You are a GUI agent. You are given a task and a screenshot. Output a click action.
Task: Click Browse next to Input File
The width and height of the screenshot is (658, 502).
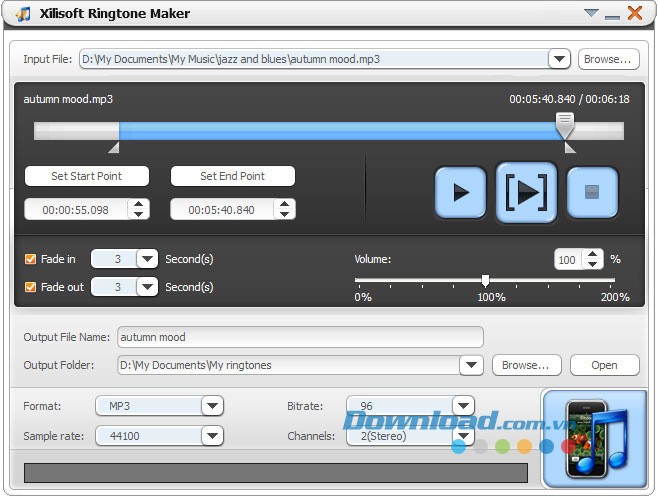tap(608, 59)
